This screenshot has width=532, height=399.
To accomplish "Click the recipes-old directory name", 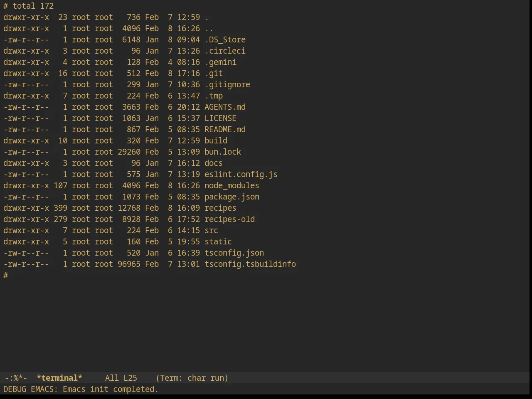I will click(x=229, y=219).
